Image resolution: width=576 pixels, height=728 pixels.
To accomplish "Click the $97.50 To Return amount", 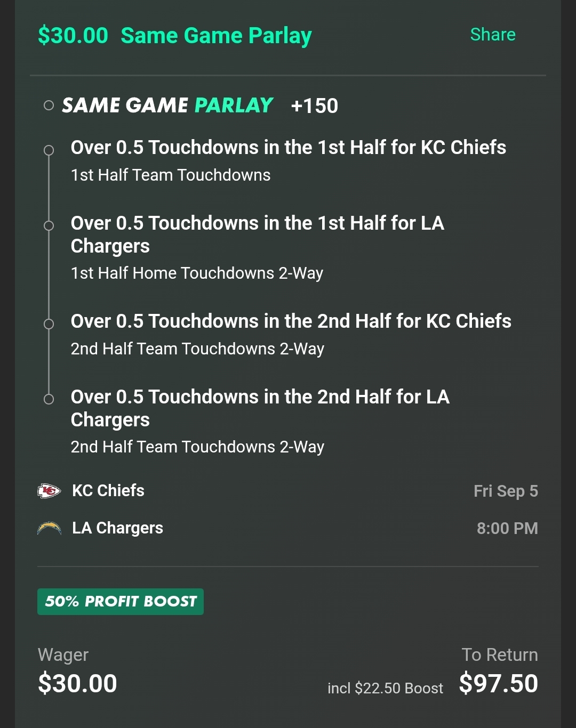I will 498,684.
